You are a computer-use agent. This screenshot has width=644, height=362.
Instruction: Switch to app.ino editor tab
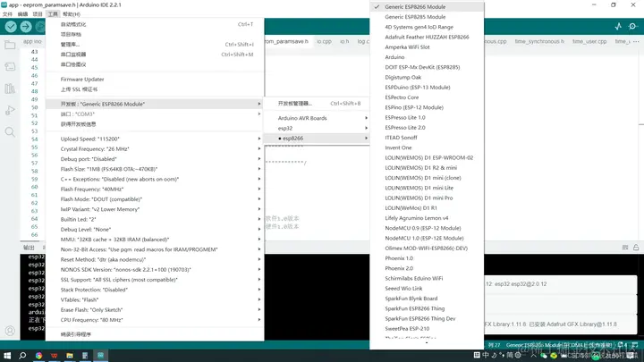point(32,41)
